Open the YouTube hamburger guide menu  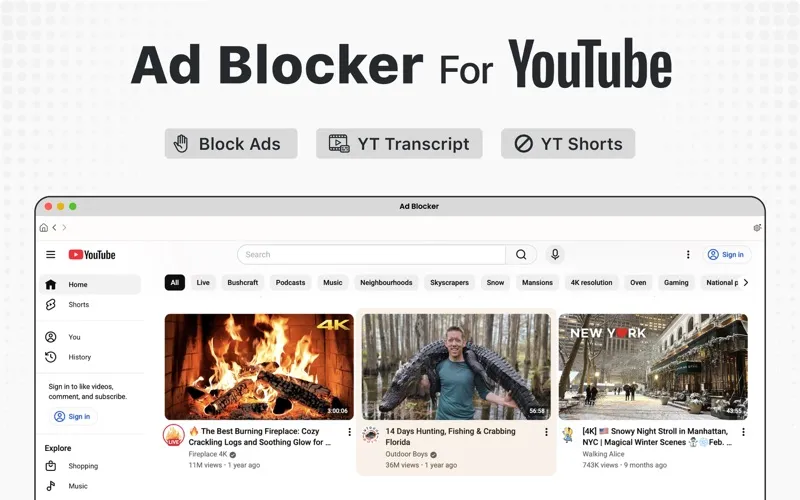[51, 254]
